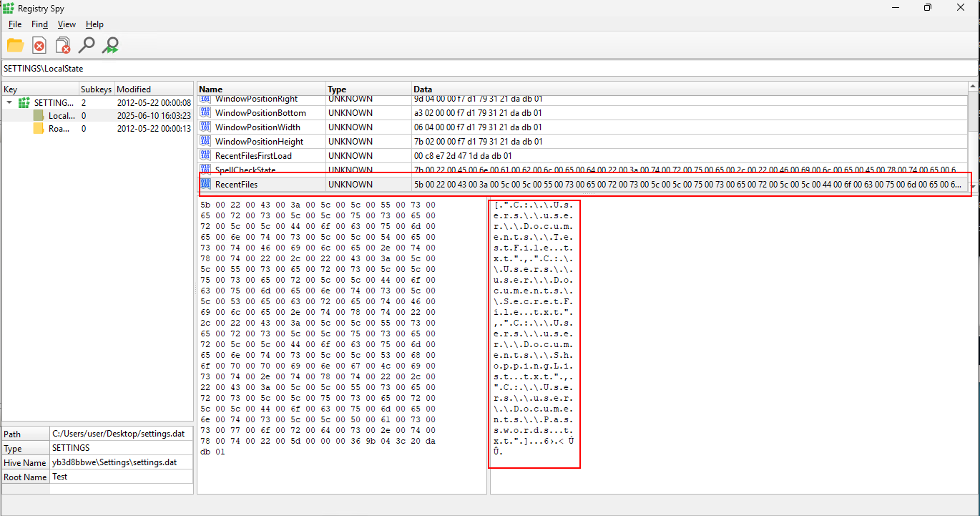Select the Roa... tree row

tap(97, 129)
